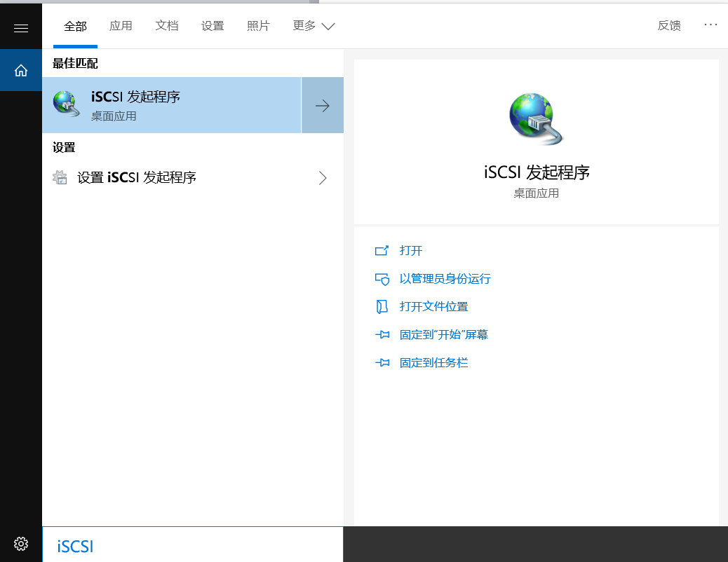This screenshot has height=562, width=728.
Task: Click the Home icon in sidebar
Action: 21,70
